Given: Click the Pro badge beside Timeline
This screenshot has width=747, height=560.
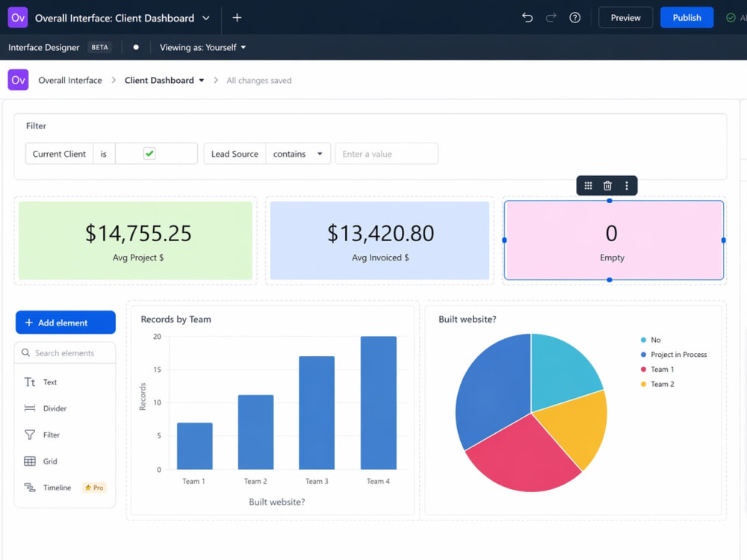Looking at the screenshot, I should coord(94,488).
